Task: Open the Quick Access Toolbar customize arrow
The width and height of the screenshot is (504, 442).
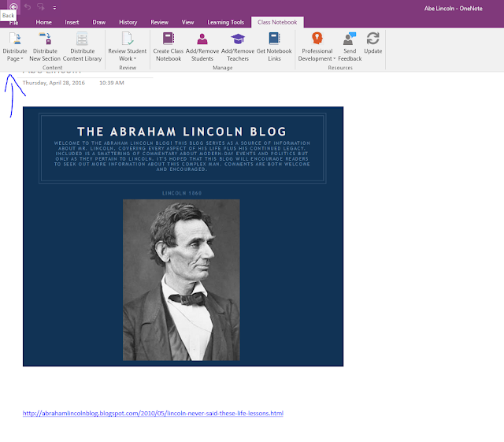Action: click(x=54, y=8)
